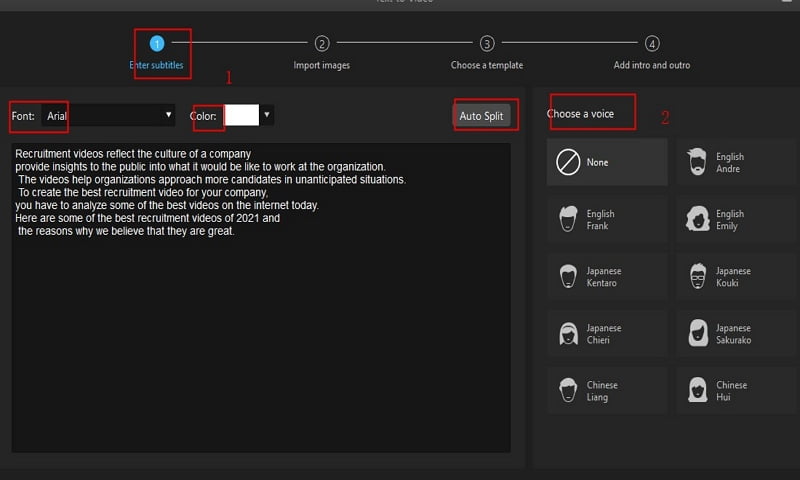
Task: Click the 'Color:' label
Action: [x=203, y=116]
